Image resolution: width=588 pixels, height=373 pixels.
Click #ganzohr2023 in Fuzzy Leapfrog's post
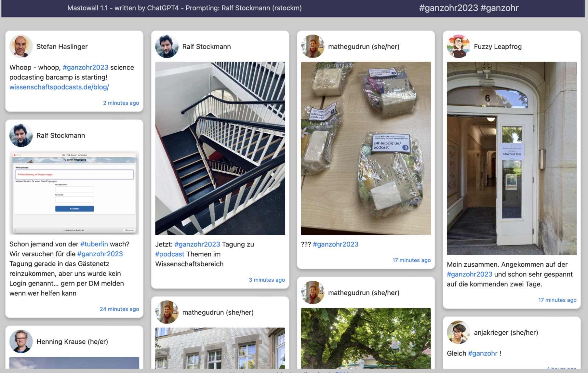[x=469, y=274]
